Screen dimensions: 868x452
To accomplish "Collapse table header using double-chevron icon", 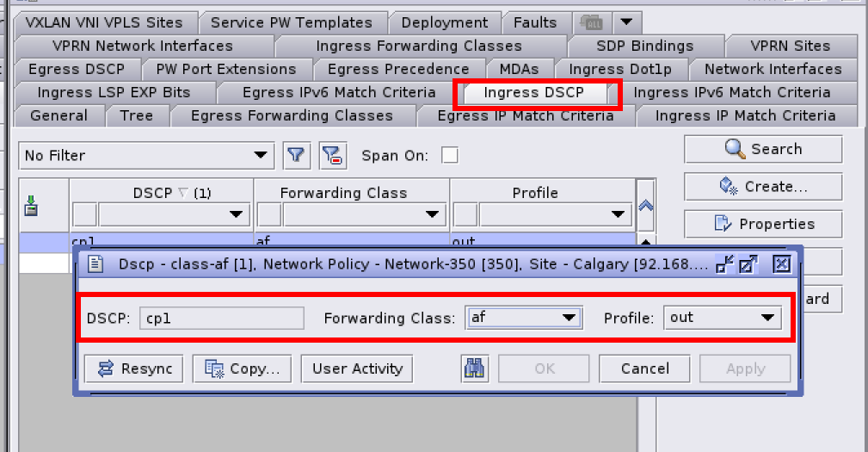I will click(644, 206).
